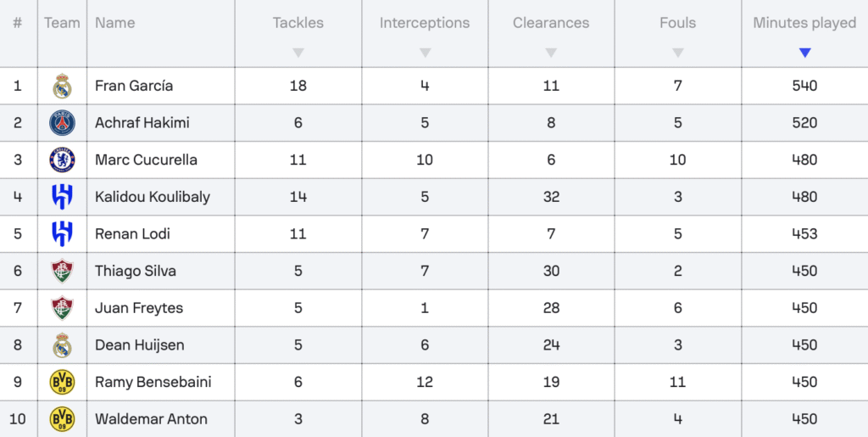Click Al Hilal logo beside Renan Lodi
Image resolution: width=868 pixels, height=437 pixels.
tap(62, 233)
